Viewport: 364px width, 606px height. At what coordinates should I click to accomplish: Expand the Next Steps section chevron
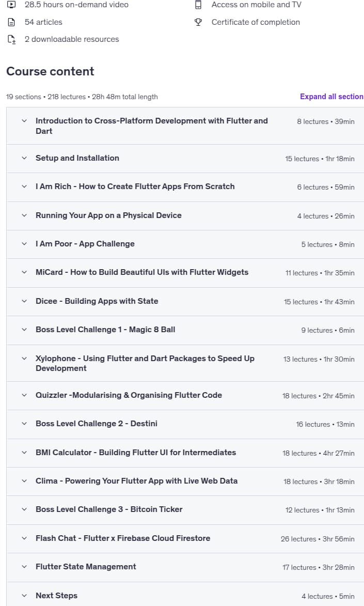coord(24,596)
